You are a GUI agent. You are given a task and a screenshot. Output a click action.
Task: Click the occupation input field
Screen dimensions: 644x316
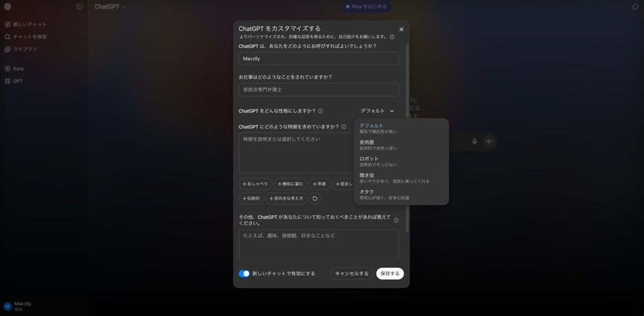coord(319,90)
